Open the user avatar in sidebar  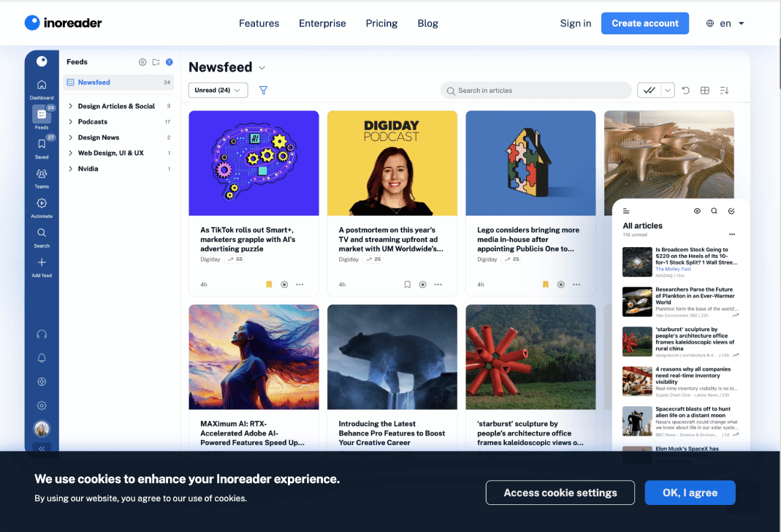point(42,428)
